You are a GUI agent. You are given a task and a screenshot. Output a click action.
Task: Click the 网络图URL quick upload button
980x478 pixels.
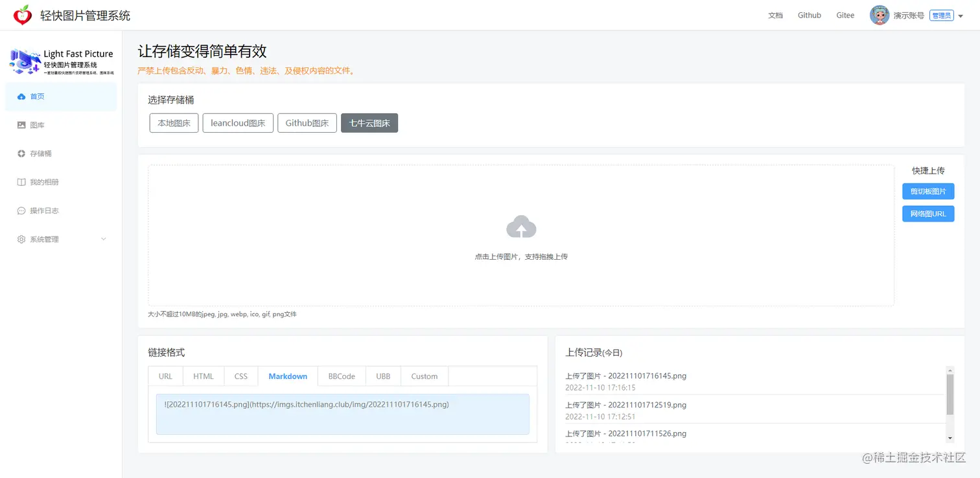click(x=928, y=214)
